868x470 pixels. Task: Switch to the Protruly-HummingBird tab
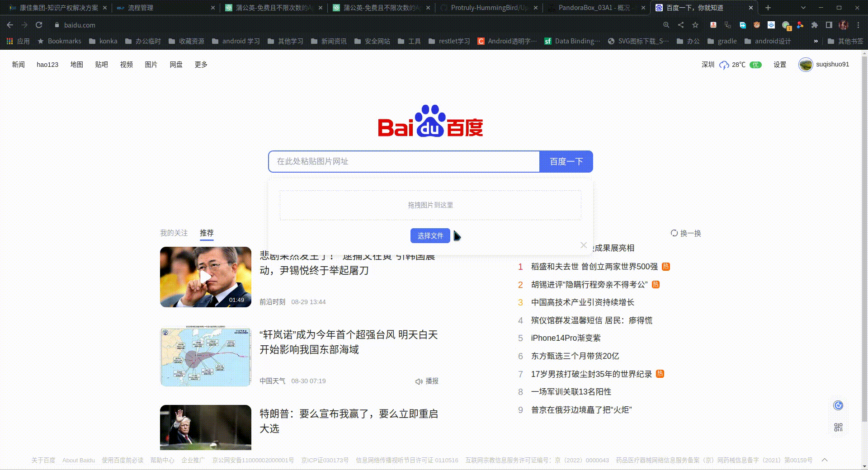489,8
